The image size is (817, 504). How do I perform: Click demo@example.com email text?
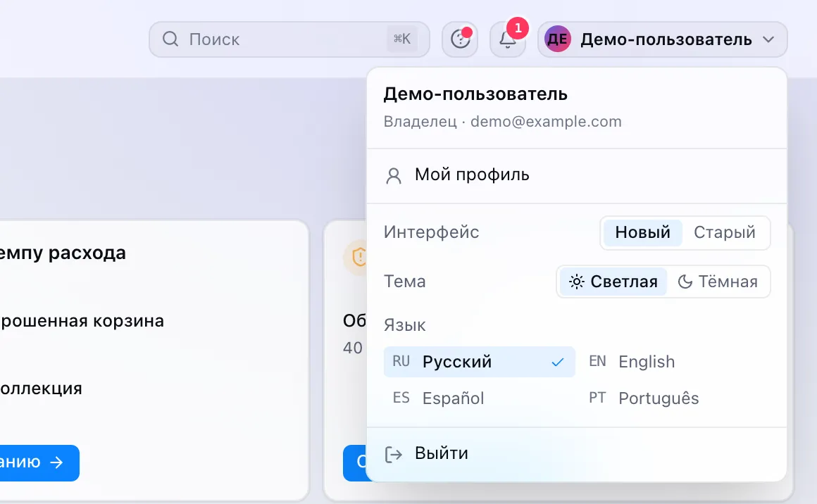[x=546, y=121]
